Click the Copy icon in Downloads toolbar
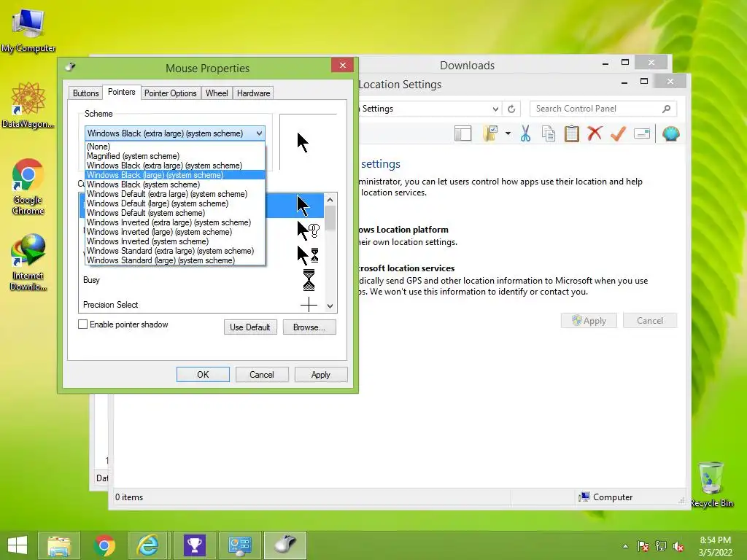The height and width of the screenshot is (560, 747). click(x=549, y=134)
